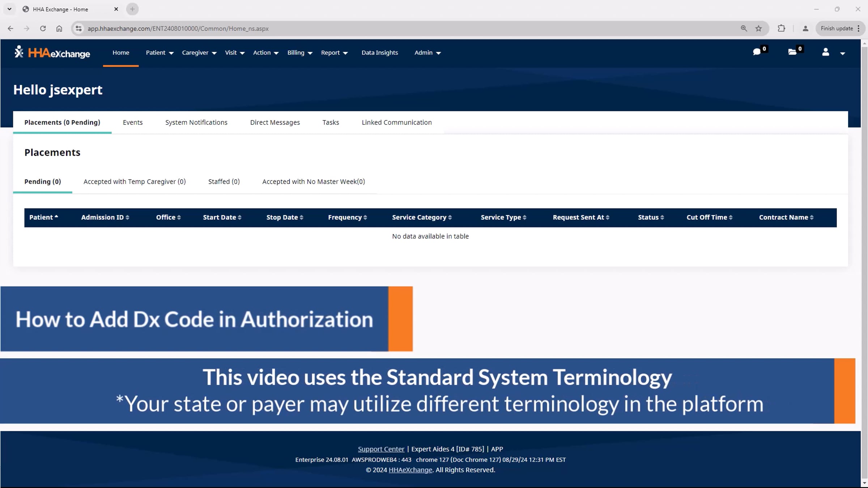Go to the Home menu item
Viewport: 868px width, 488px height.
(x=121, y=53)
